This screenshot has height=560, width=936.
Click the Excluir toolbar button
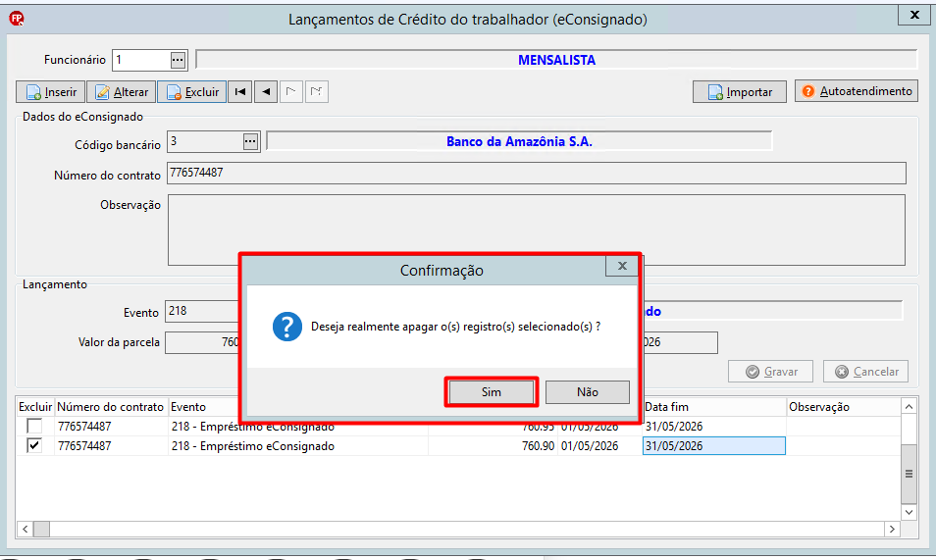pos(191,92)
